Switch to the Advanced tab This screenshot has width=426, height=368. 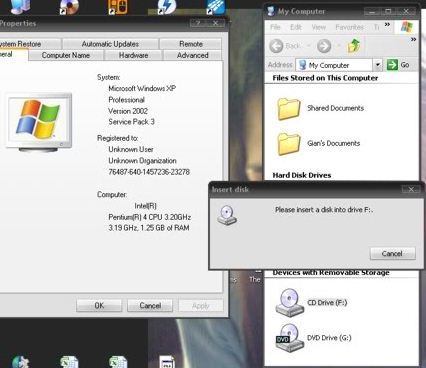[192, 55]
